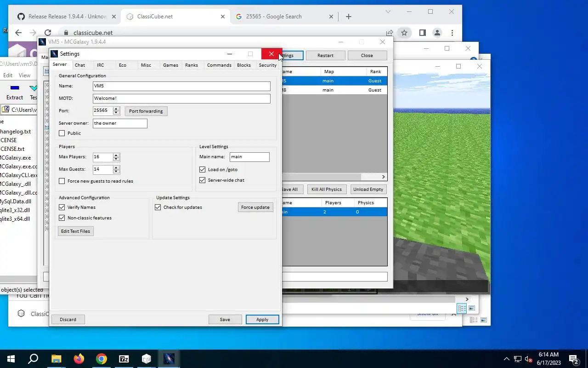
Task: Toggle Chrome side panel icon
Action: tap(422, 33)
